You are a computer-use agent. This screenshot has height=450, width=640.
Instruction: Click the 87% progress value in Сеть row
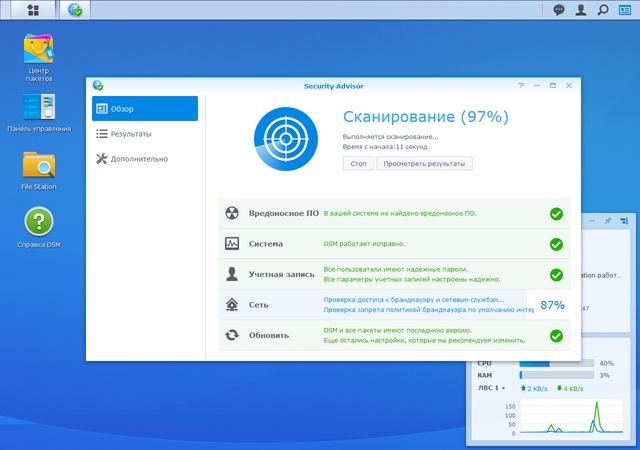click(552, 305)
